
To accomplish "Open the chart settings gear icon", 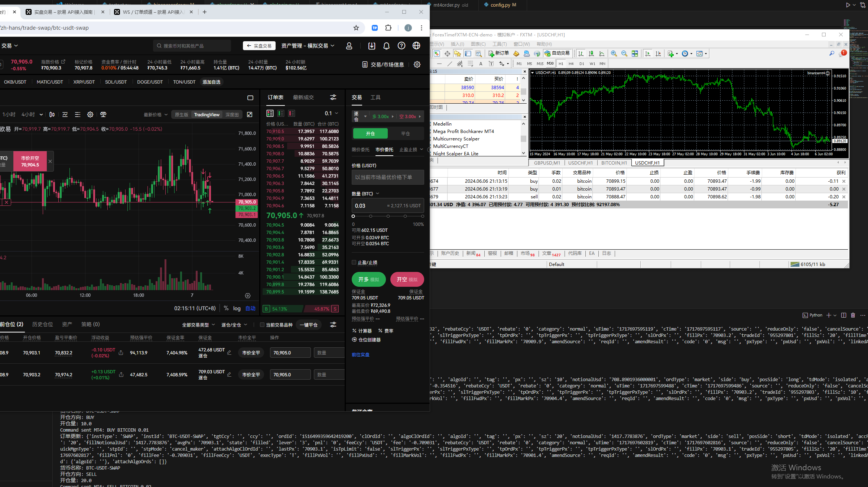I will (90, 115).
